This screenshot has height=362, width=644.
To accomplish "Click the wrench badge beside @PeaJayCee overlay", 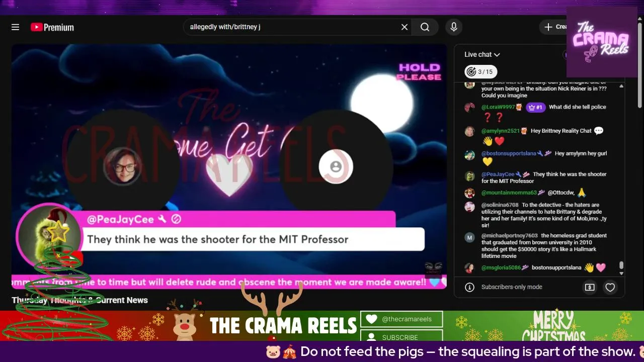I will click(162, 219).
